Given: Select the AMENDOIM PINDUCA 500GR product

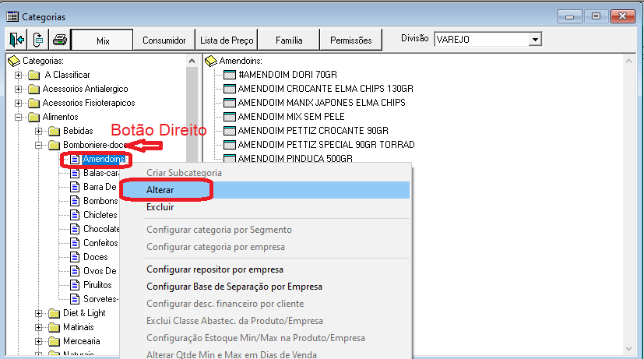Looking at the screenshot, I should (295, 159).
